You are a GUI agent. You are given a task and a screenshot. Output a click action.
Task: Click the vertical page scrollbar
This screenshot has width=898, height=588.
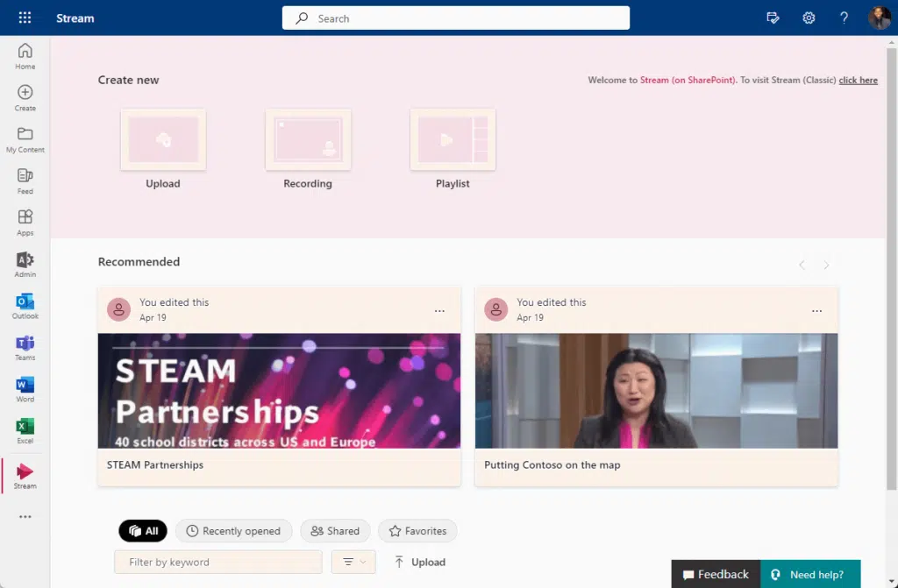pyautogui.click(x=891, y=269)
